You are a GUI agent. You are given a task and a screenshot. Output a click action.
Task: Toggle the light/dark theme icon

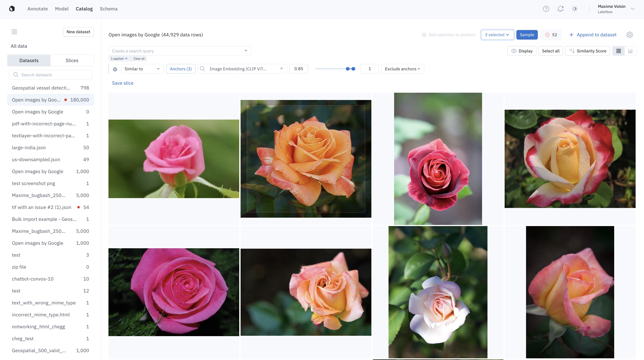[x=575, y=9]
